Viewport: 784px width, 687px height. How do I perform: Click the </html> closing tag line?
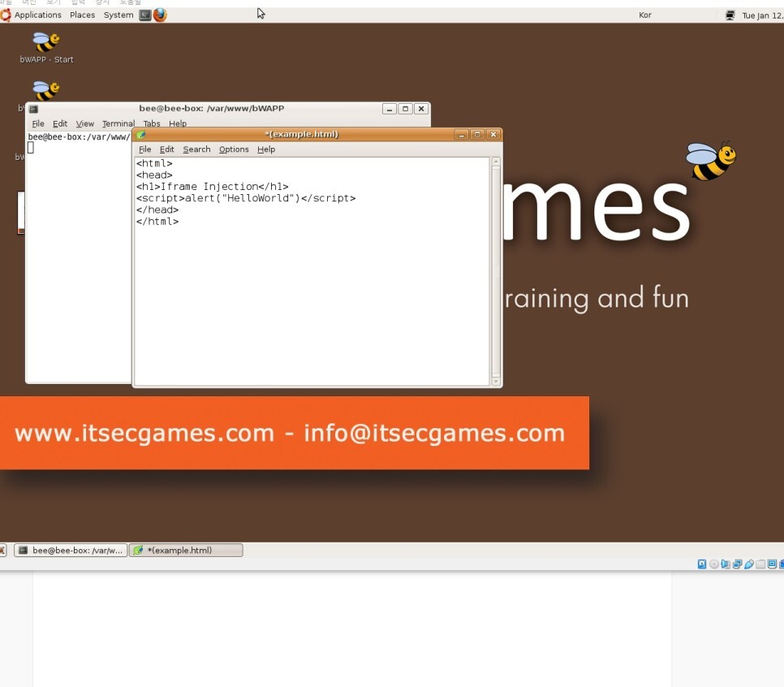coord(157,221)
